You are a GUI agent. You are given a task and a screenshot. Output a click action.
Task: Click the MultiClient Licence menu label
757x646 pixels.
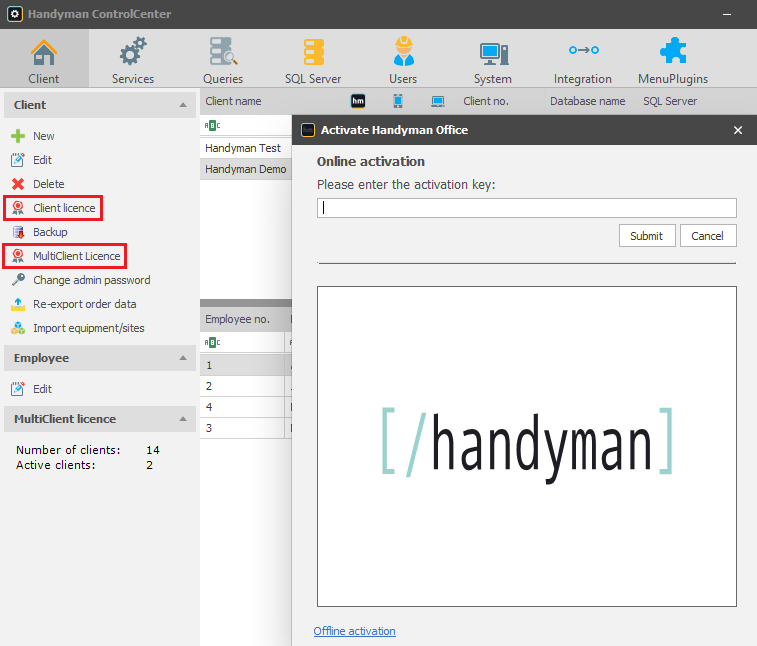pyautogui.click(x=77, y=256)
